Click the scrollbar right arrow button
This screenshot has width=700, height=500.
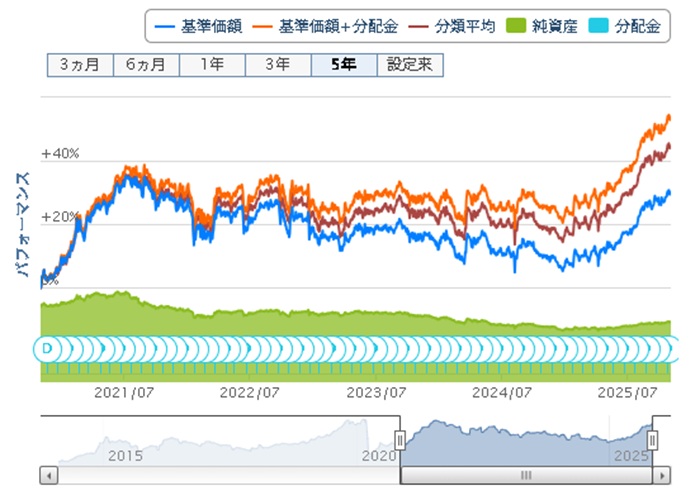click(x=661, y=473)
